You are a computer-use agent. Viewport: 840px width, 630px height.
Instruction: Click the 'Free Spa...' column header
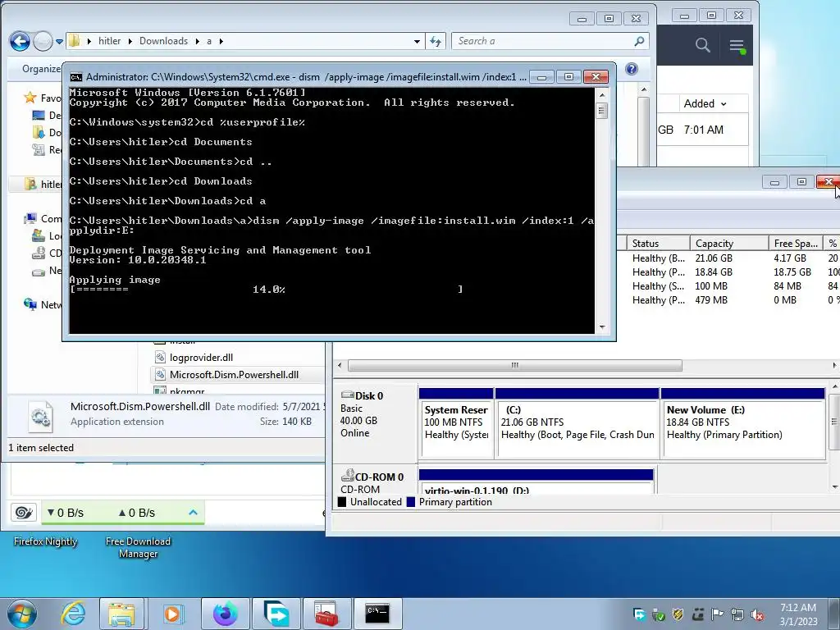tap(796, 243)
